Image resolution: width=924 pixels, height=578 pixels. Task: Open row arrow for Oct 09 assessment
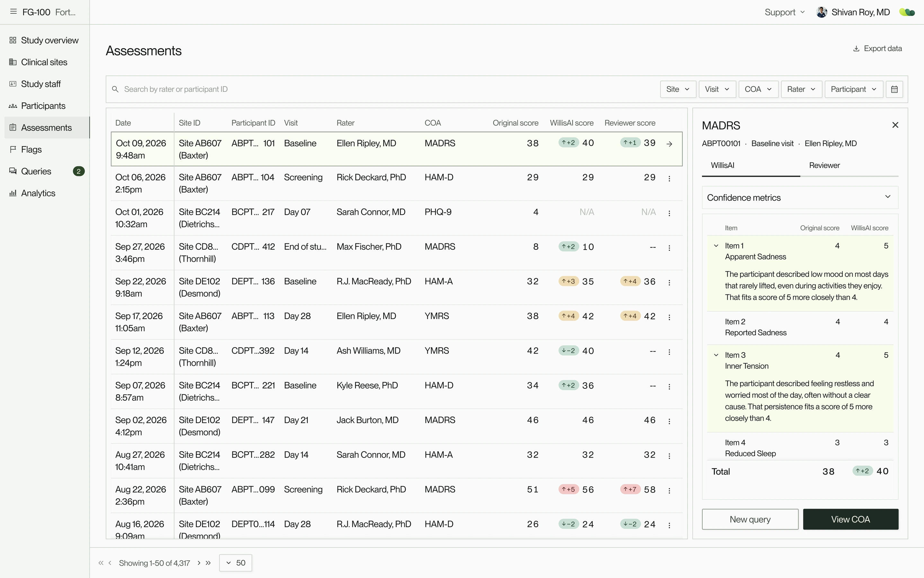(x=669, y=144)
